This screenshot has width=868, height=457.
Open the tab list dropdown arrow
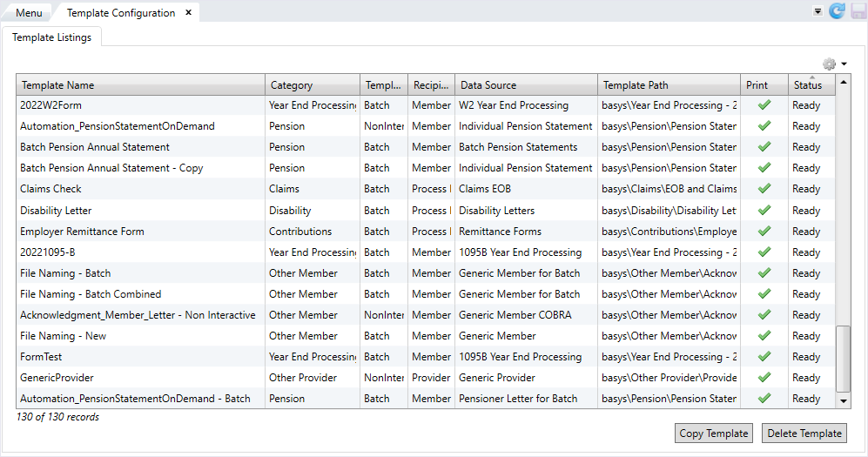(818, 11)
